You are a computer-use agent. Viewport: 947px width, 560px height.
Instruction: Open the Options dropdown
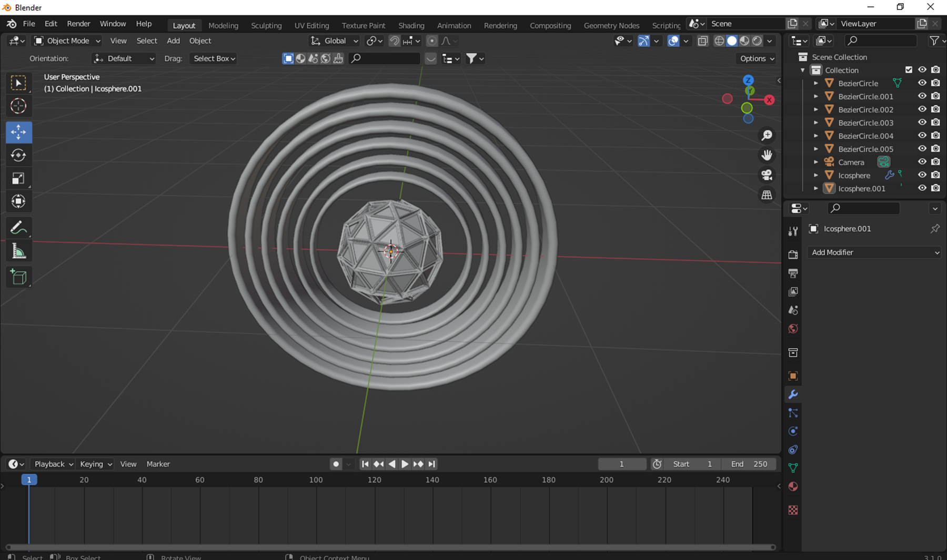[x=757, y=58]
